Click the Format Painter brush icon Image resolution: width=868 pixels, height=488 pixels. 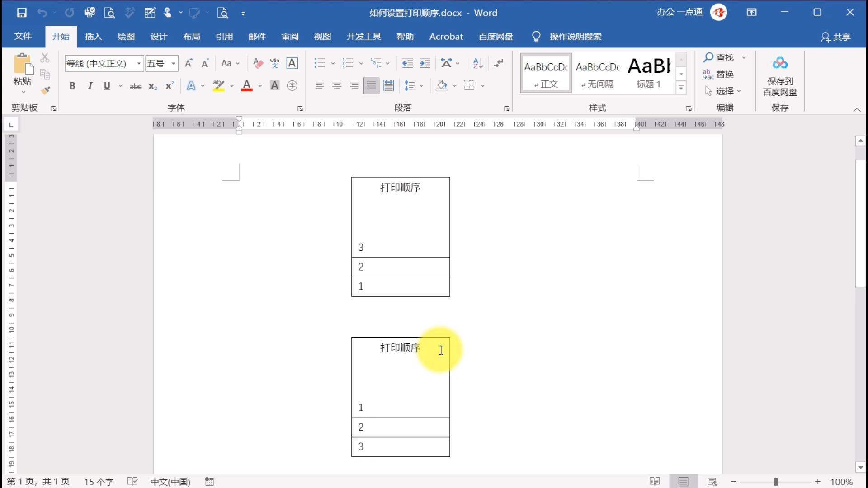point(45,90)
